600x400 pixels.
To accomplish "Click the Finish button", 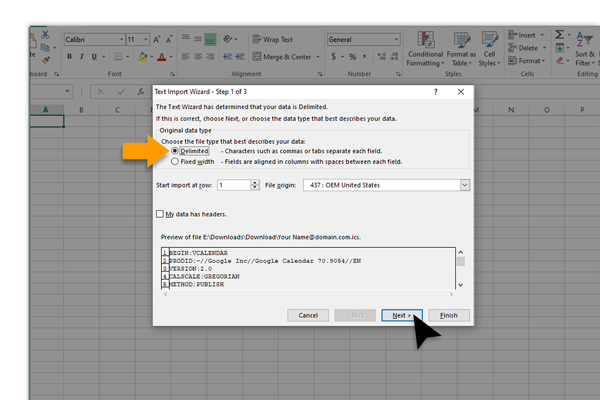I will click(449, 315).
